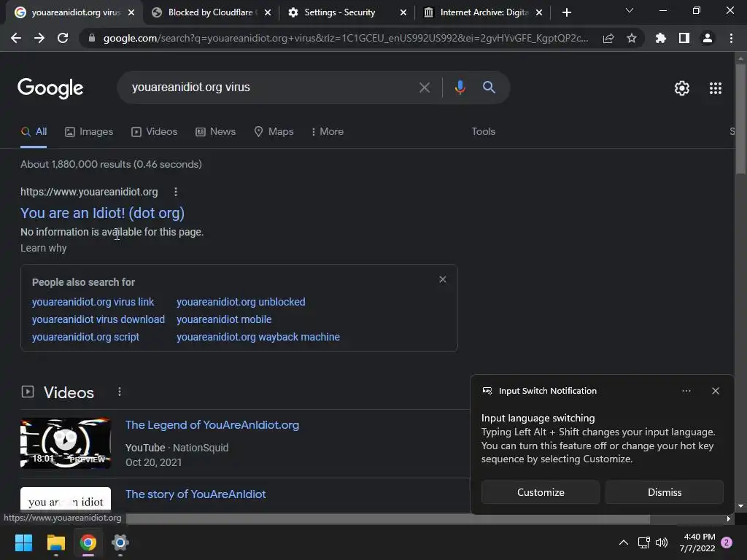Share this page from address bar

pyautogui.click(x=608, y=38)
